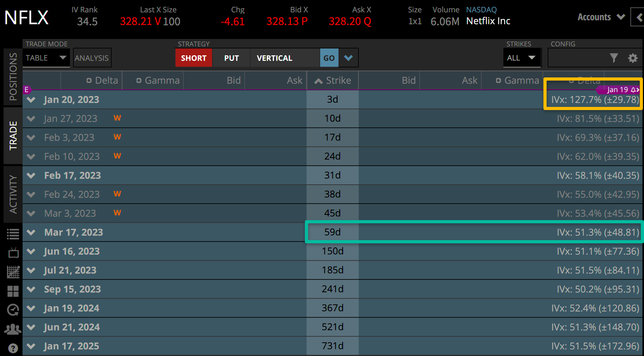644x356 pixels.
Task: Select the PUT strategy option
Action: point(231,58)
